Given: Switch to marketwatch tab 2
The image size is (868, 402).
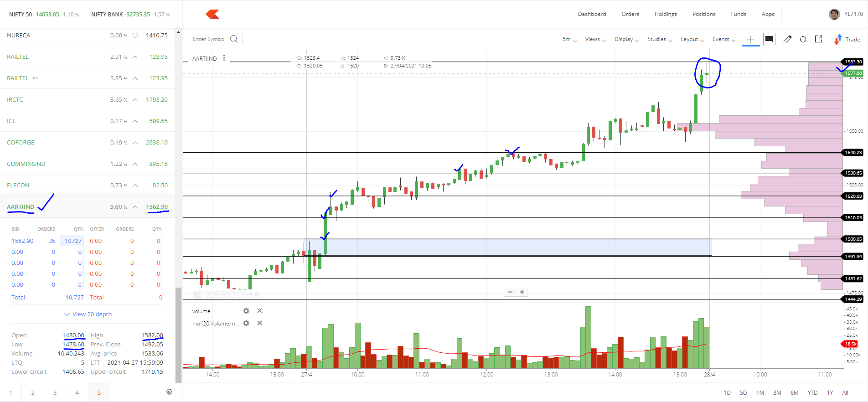Looking at the screenshot, I should coord(33,392).
